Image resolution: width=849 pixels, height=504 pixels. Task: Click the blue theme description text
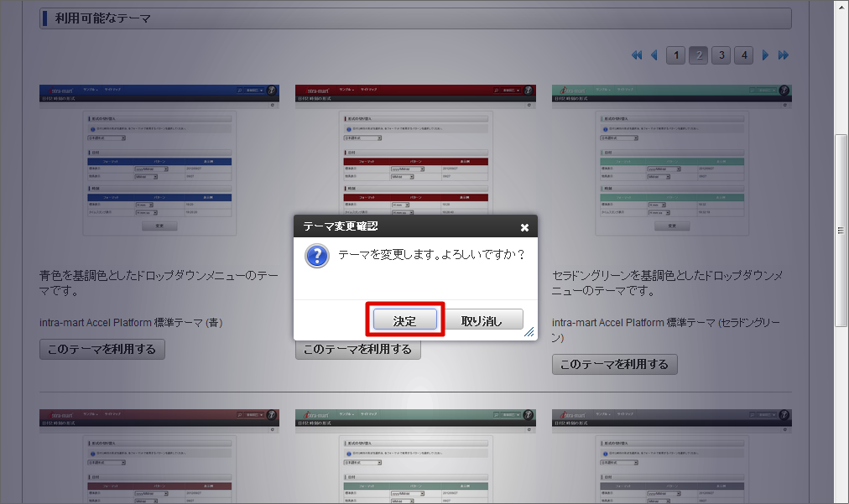(x=159, y=283)
